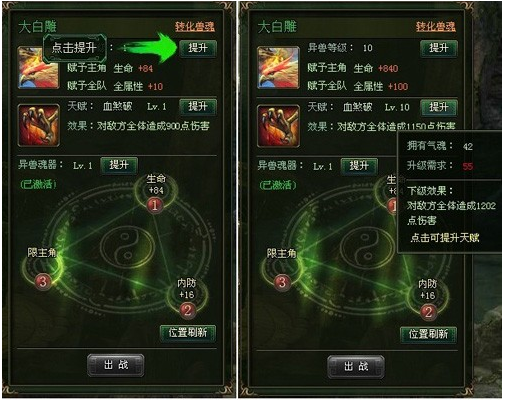Click 位置刷新 button in left panel

[188, 333]
